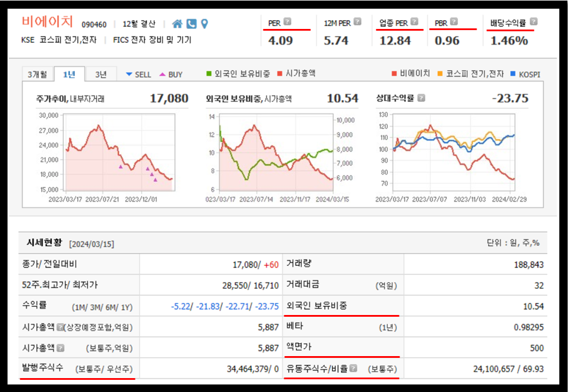Click the 거래대금 (억원) row label

point(342,285)
